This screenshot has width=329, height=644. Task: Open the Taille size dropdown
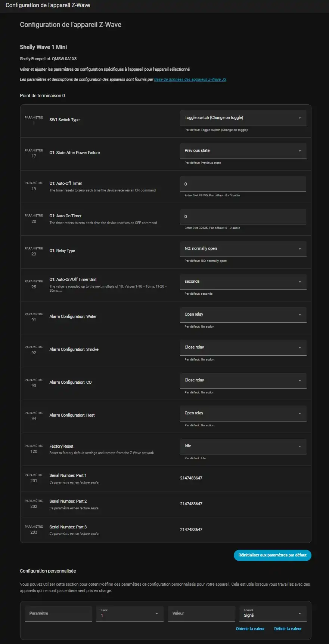pos(130,613)
